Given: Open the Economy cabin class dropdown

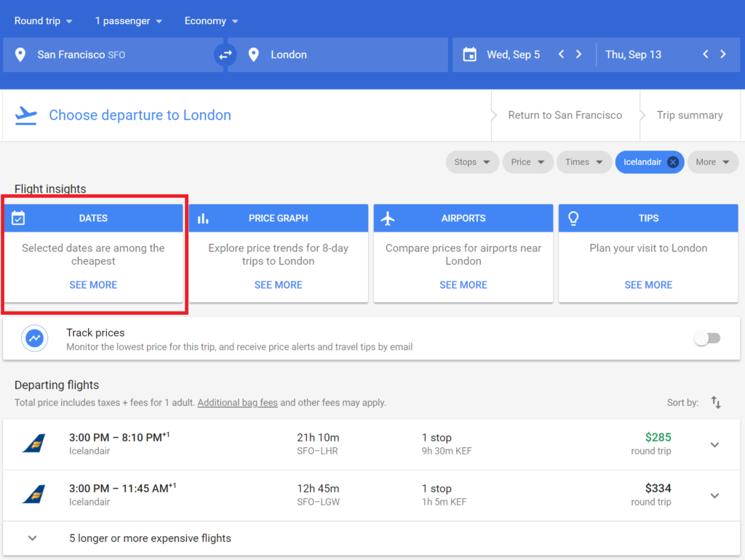Looking at the screenshot, I should point(210,20).
